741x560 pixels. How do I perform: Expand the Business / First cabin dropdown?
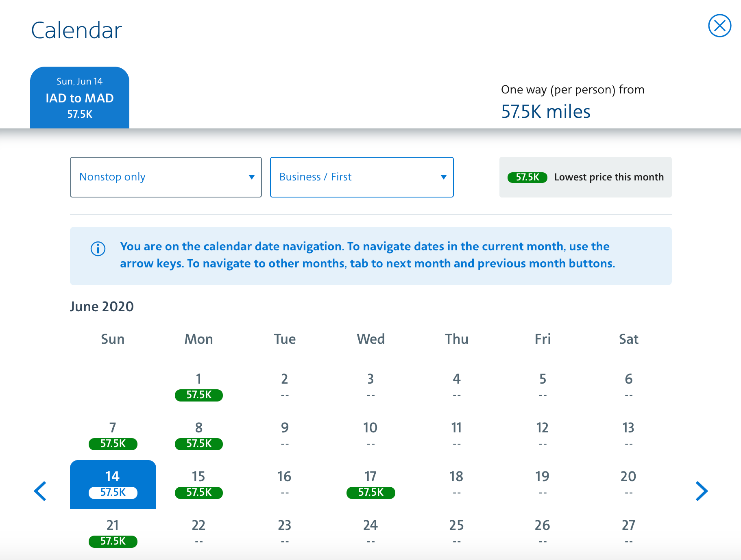362,177
